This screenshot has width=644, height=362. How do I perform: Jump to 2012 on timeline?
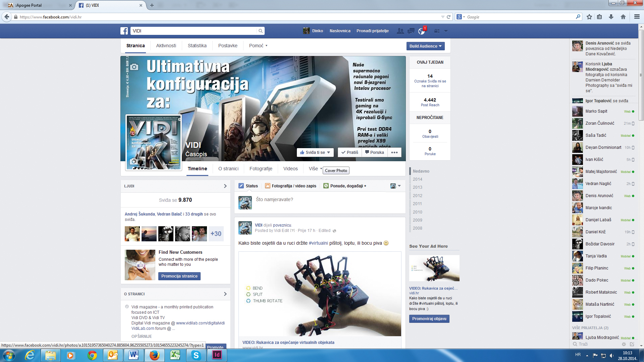point(417,195)
